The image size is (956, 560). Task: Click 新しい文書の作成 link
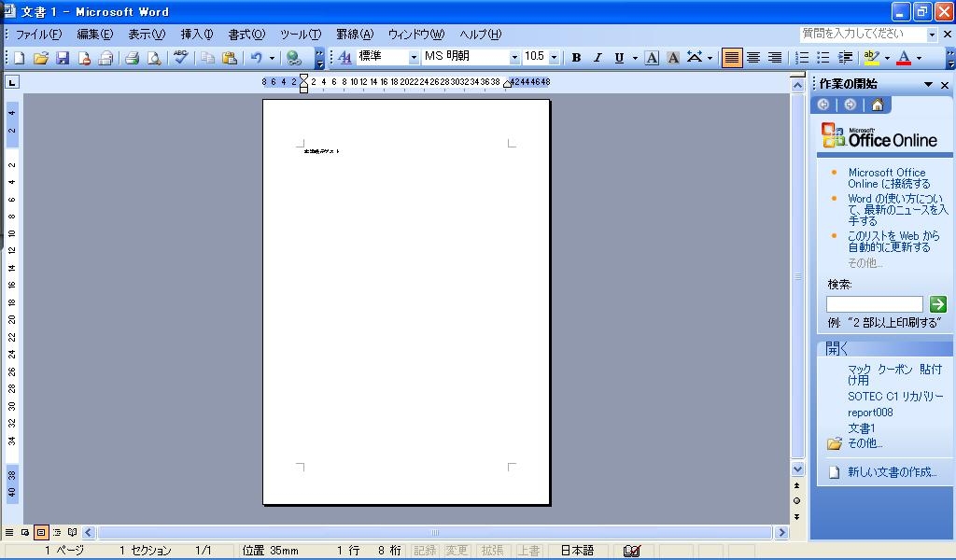pyautogui.click(x=892, y=471)
